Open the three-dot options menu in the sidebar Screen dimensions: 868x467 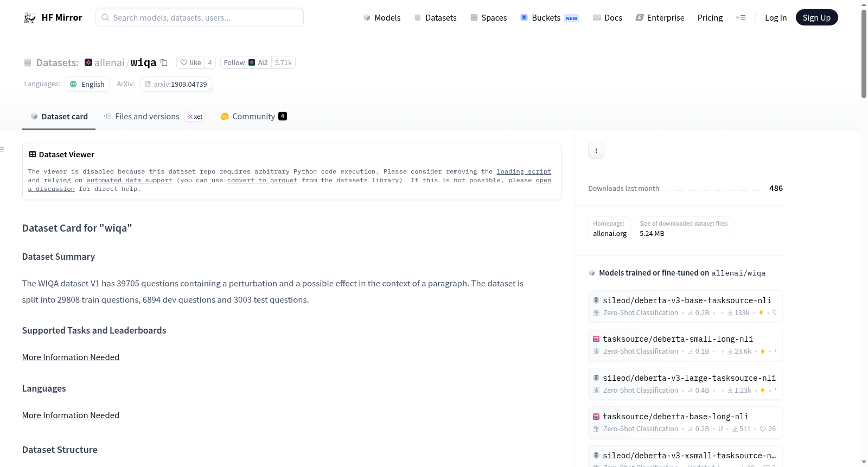[x=596, y=151]
